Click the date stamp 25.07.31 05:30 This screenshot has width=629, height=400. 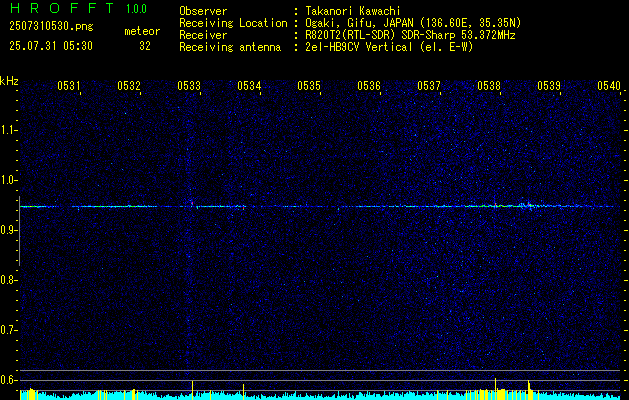point(51,46)
